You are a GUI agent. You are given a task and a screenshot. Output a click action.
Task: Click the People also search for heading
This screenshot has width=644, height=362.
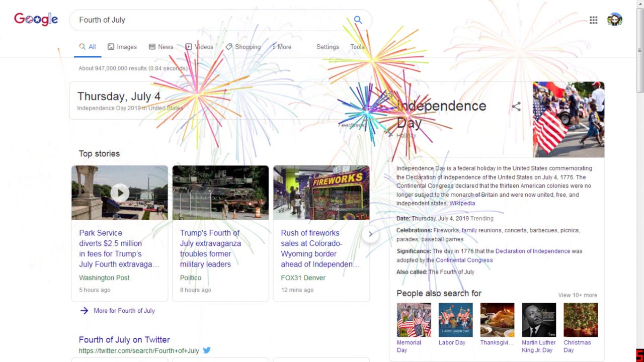coord(439,293)
